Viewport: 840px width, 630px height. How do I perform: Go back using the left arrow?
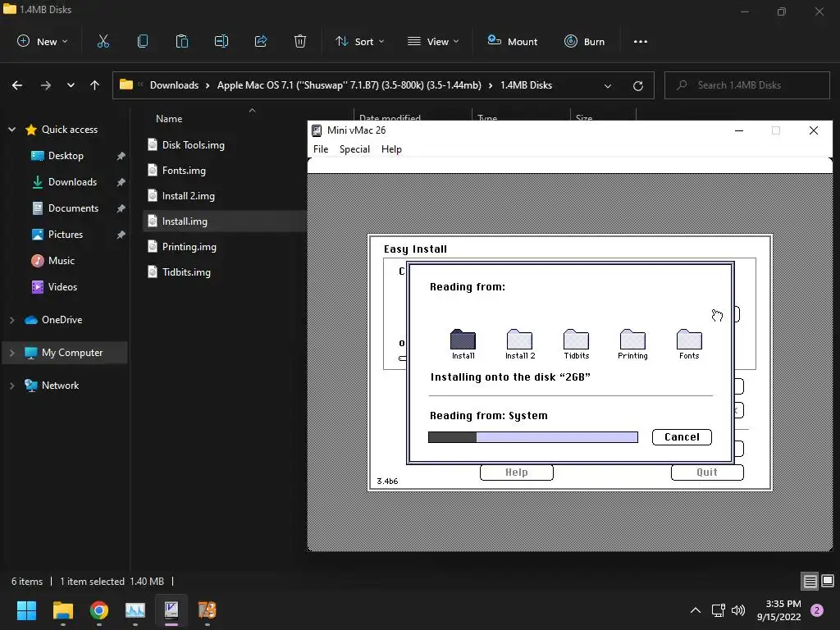(x=17, y=85)
